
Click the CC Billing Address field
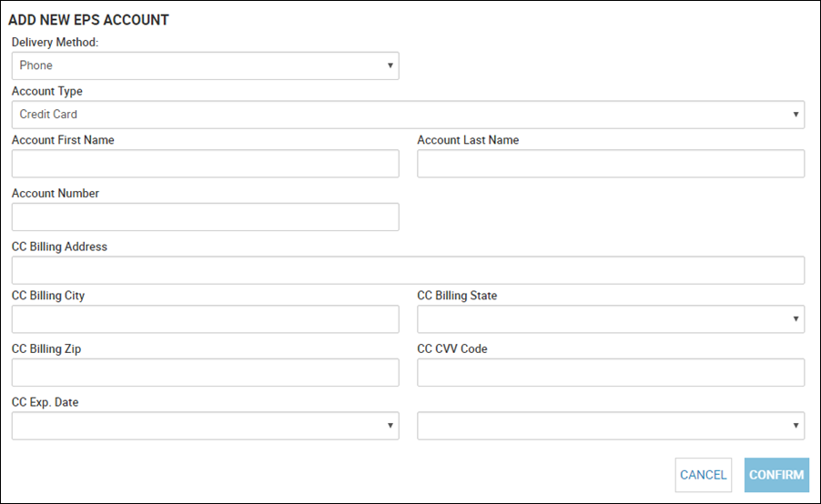pos(408,270)
